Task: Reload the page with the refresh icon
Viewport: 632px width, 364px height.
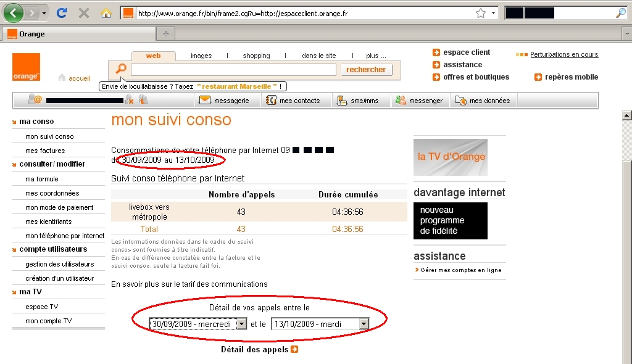Action: click(62, 13)
